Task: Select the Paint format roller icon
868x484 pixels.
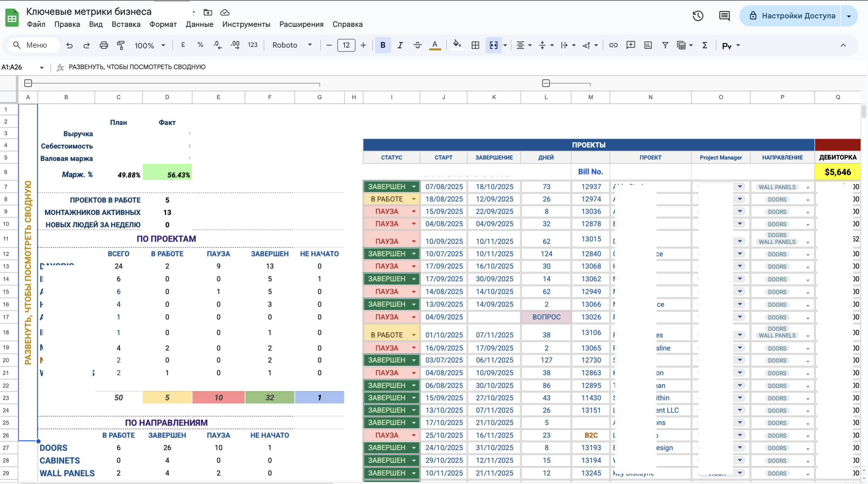Action: coord(121,45)
